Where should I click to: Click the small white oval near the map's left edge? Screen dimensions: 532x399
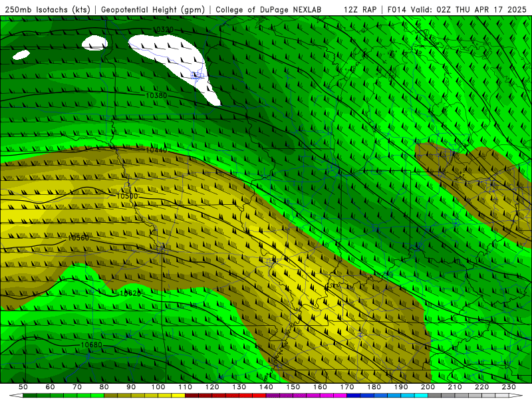click(x=21, y=55)
